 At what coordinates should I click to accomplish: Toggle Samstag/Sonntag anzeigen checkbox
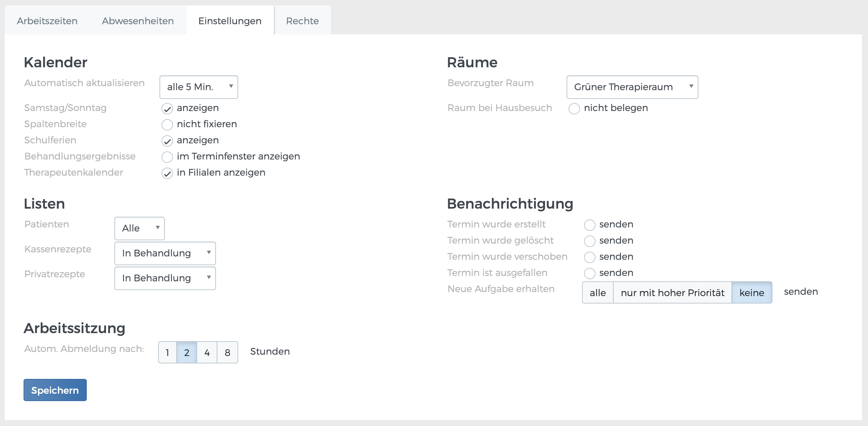tap(167, 109)
